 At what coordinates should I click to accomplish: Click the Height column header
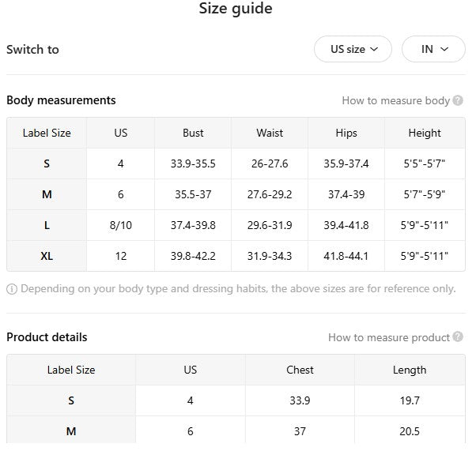425,133
